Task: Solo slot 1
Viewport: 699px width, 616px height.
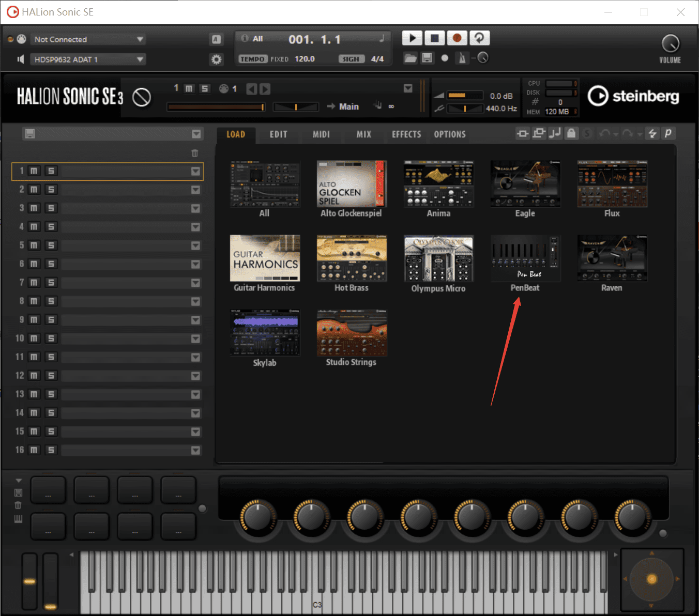Action: tap(51, 171)
